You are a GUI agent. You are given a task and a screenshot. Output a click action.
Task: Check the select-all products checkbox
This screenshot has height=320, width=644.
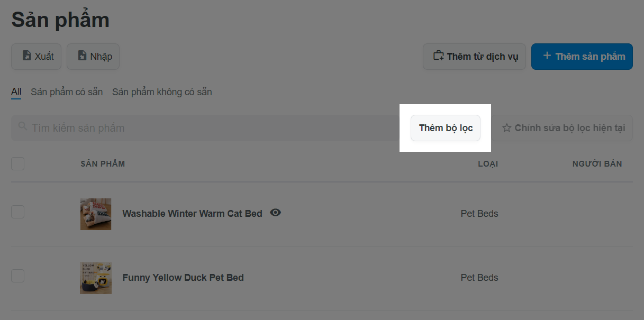pyautogui.click(x=17, y=164)
